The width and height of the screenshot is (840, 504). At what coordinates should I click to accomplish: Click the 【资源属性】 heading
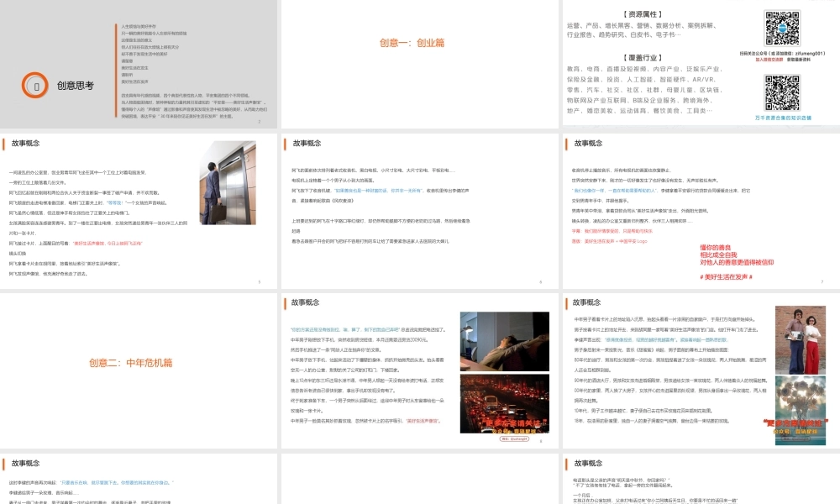(642, 13)
